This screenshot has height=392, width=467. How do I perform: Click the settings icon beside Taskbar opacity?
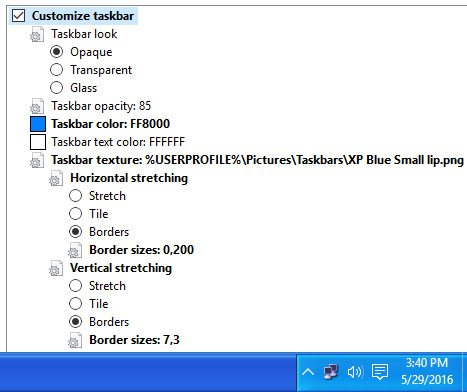(37, 106)
